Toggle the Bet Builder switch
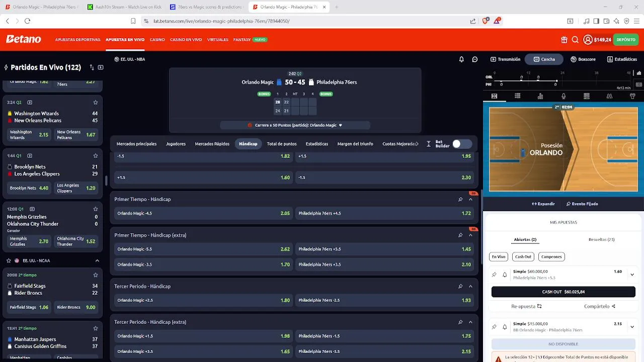The width and height of the screenshot is (644, 362). pyautogui.click(x=461, y=144)
